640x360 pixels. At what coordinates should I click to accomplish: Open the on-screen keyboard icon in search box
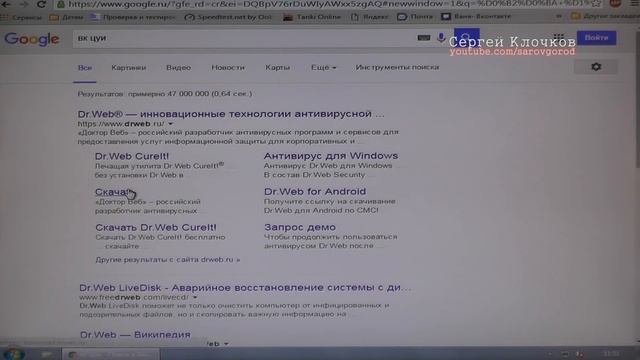click(424, 38)
